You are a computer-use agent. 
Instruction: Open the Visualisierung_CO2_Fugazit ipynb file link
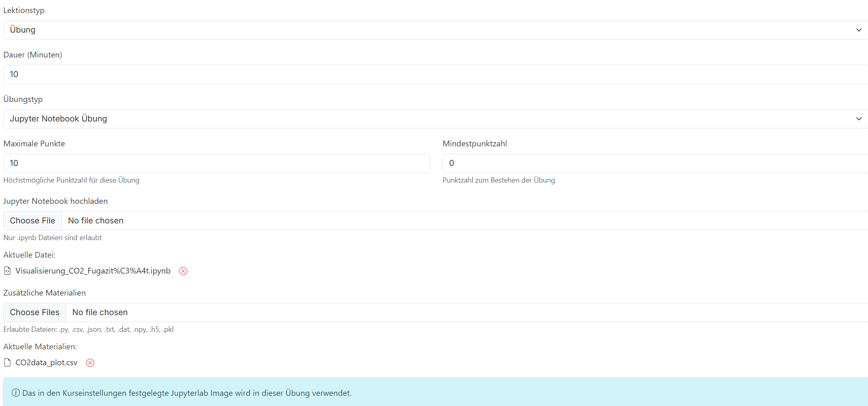coord(93,271)
